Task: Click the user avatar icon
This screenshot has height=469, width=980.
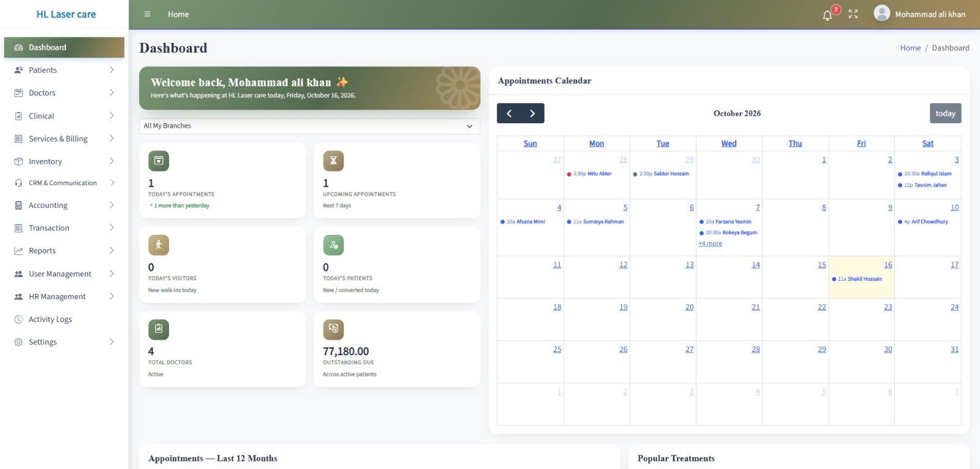Action: [x=881, y=13]
